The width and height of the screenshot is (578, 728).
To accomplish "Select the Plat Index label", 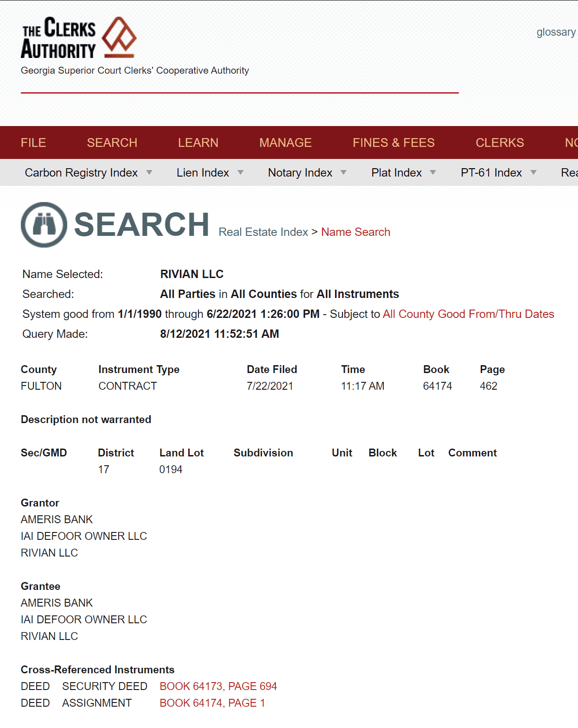I will coord(396,172).
